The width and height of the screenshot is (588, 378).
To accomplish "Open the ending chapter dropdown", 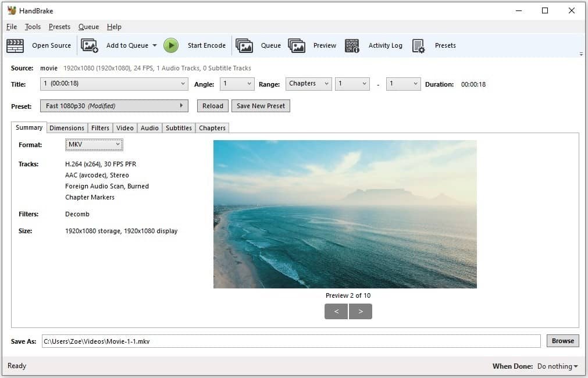I will tap(404, 84).
